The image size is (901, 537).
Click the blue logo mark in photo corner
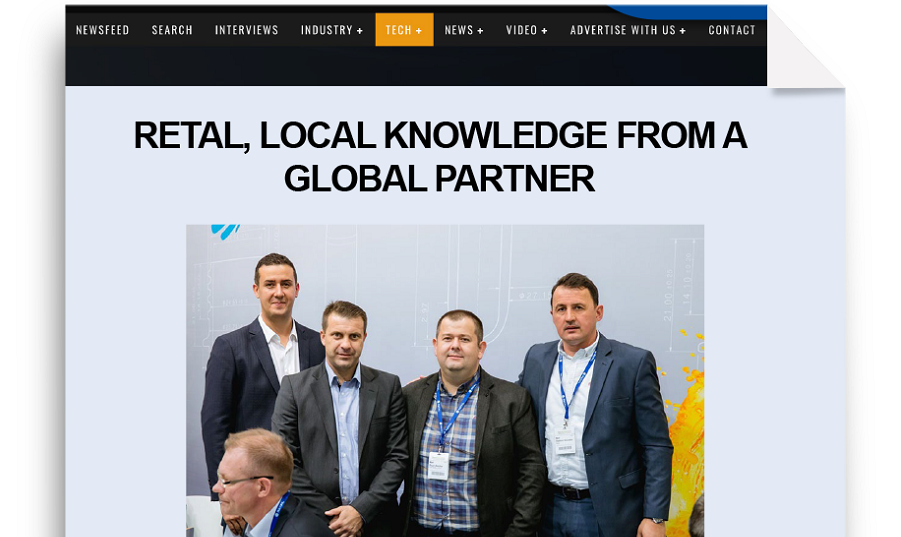pyautogui.click(x=225, y=231)
